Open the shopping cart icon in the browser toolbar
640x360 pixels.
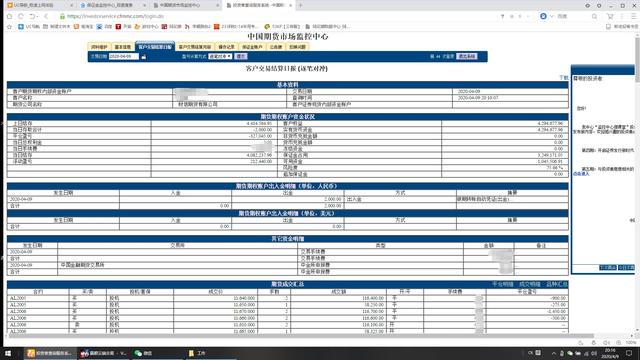tap(610, 16)
